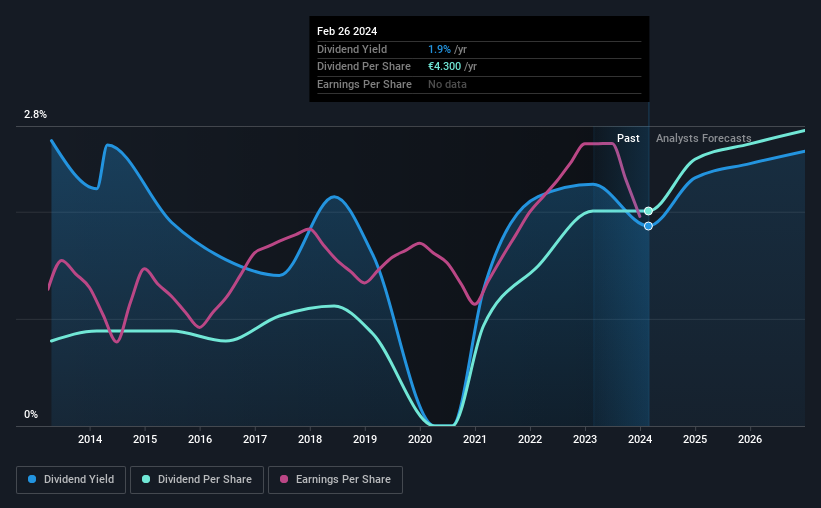821x508 pixels.
Task: Click the 2024 x-axis label
Action: tap(640, 439)
